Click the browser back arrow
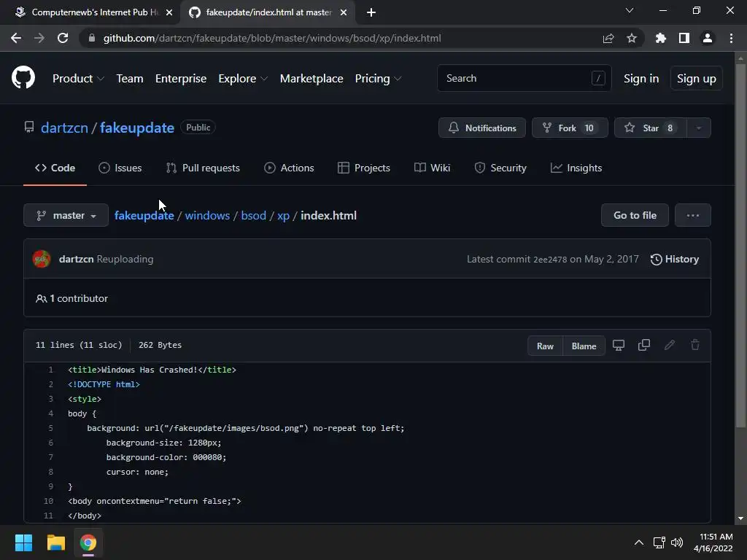 [x=16, y=38]
